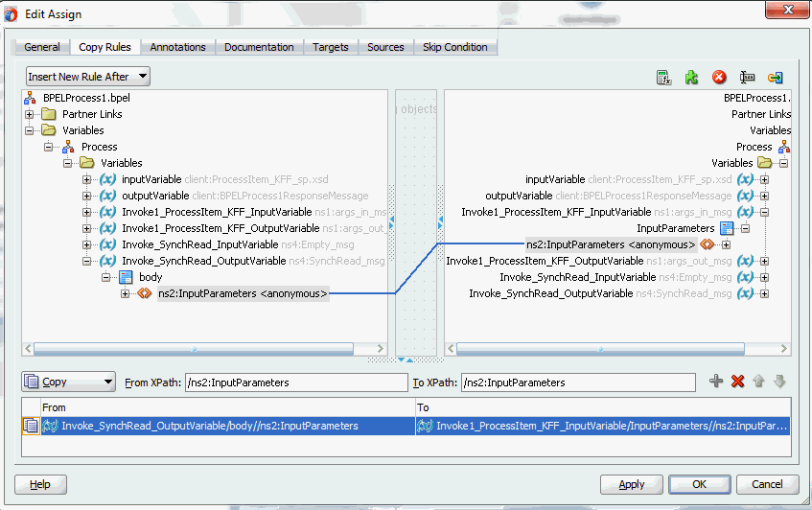Screen dimensions: 812x510
Task: Open the Targets tab
Action: [x=331, y=47]
